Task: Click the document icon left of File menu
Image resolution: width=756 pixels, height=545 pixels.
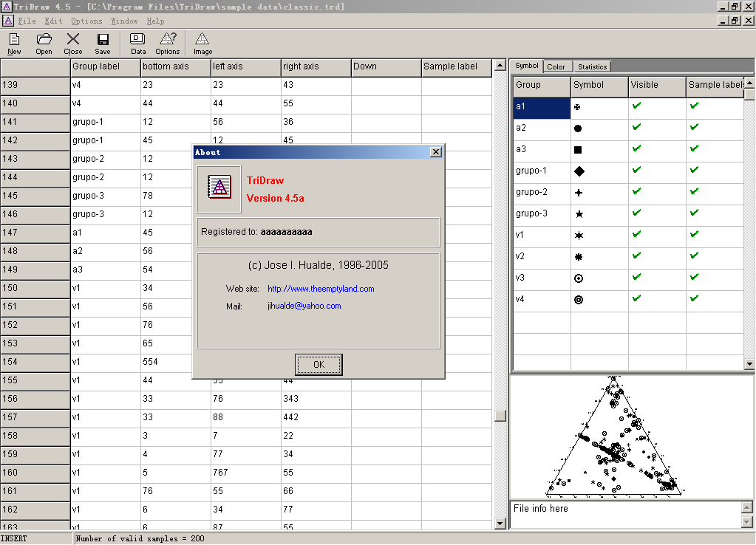Action: click(x=8, y=21)
